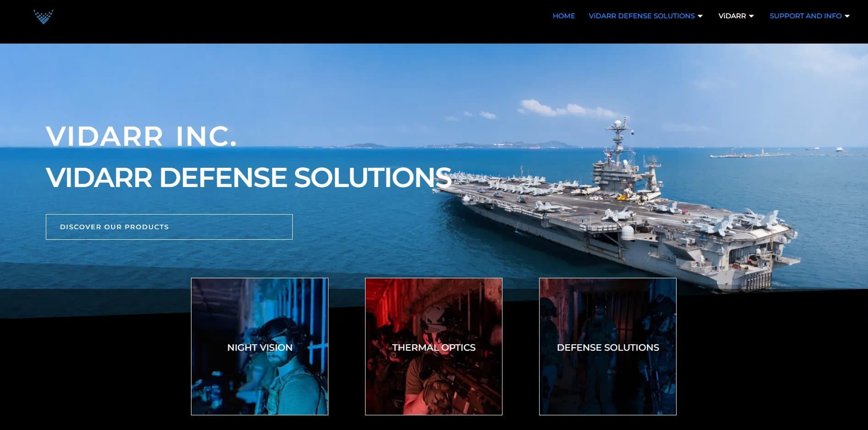Open the SUPPORT AND INFO menu
The width and height of the screenshot is (868, 430).
[x=805, y=16]
